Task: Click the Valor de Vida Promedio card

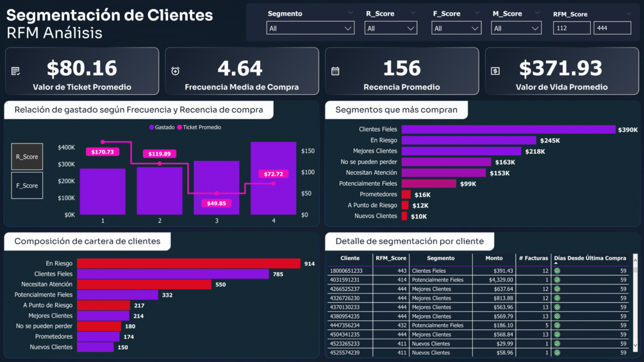Action: coord(562,71)
